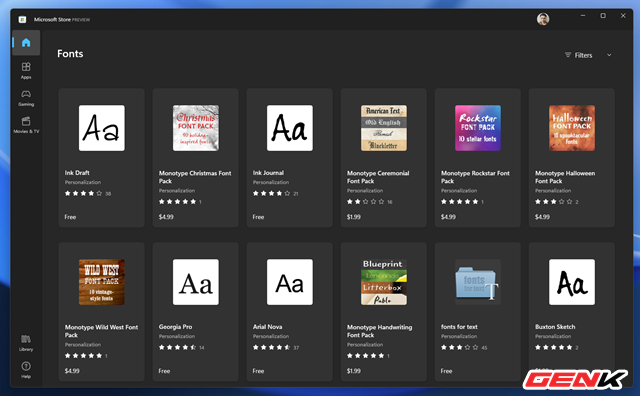
Task: Click the Microsoft Store logo icon
Action: pos(22,19)
